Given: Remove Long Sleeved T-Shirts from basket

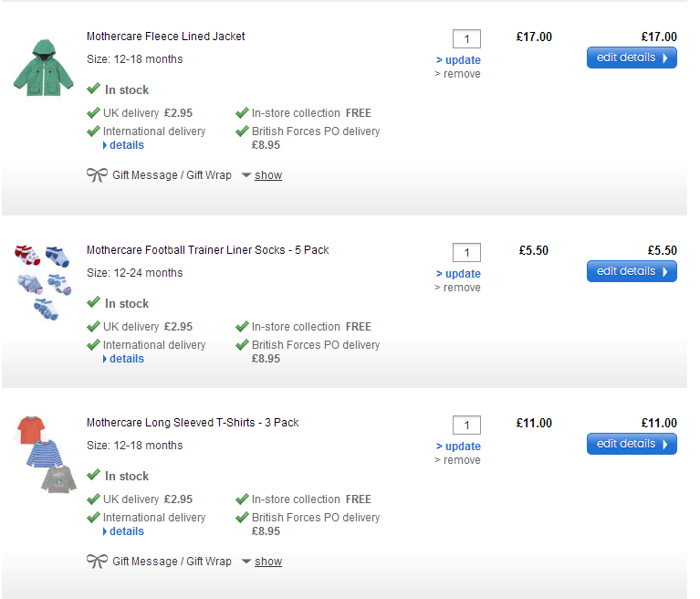Looking at the screenshot, I should click(457, 460).
